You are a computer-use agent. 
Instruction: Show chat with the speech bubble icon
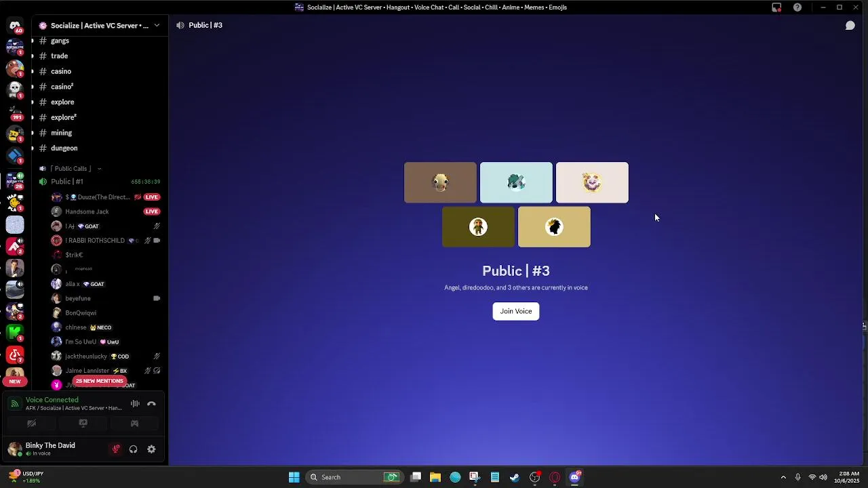coord(850,25)
